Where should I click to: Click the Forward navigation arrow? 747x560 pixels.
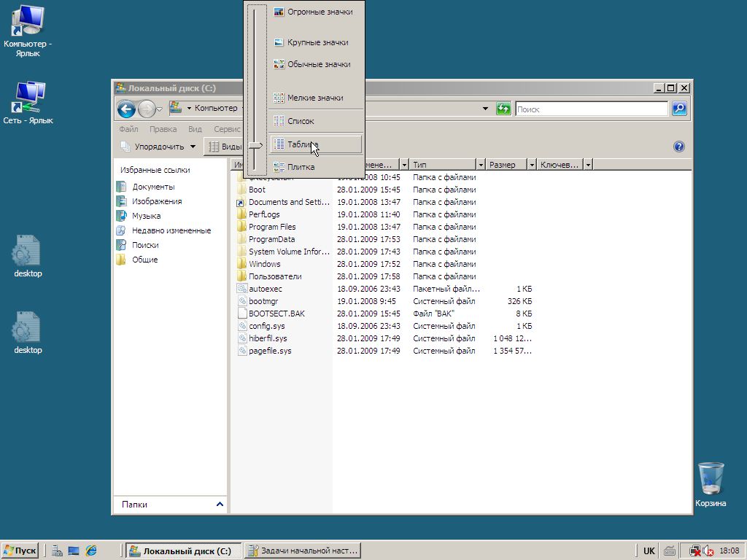pyautogui.click(x=146, y=109)
